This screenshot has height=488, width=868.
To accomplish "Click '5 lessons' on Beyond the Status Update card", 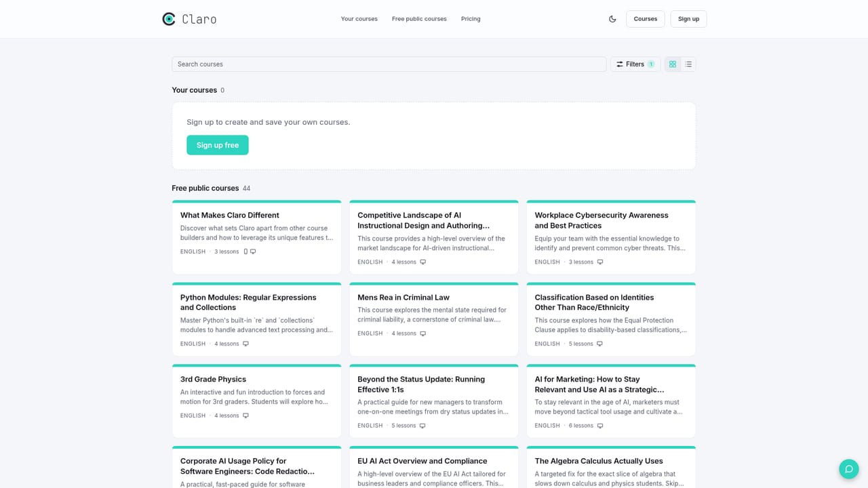I will (x=403, y=426).
